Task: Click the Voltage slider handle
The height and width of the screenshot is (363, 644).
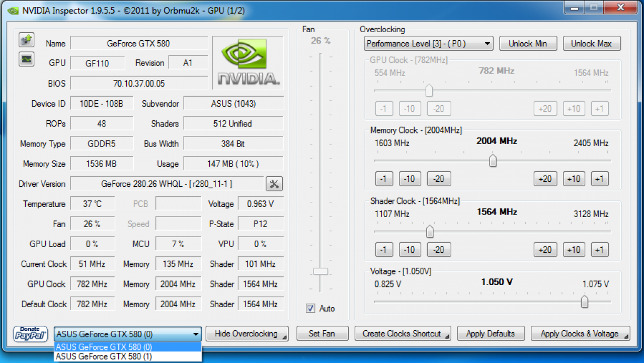Action: pyautogui.click(x=584, y=302)
